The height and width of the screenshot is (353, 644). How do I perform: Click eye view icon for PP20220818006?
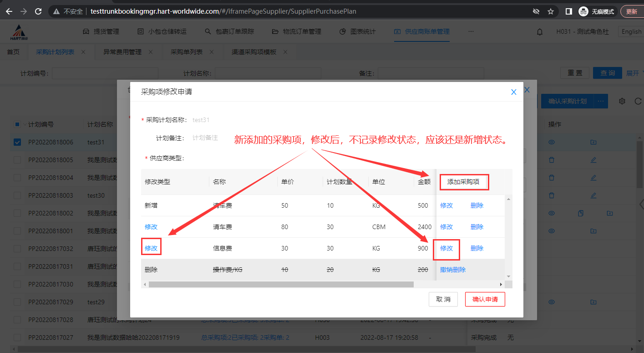pos(552,142)
